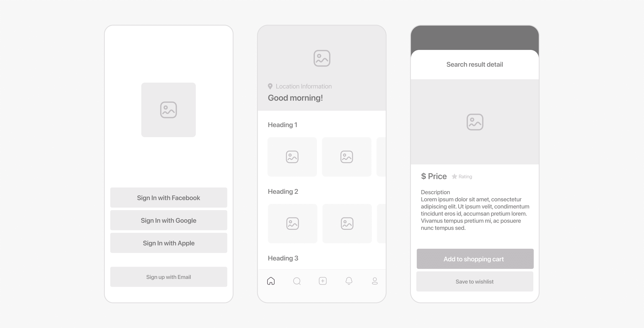This screenshot has height=328, width=644.
Task: Click Sign In with Facebook button
Action: pyautogui.click(x=169, y=198)
